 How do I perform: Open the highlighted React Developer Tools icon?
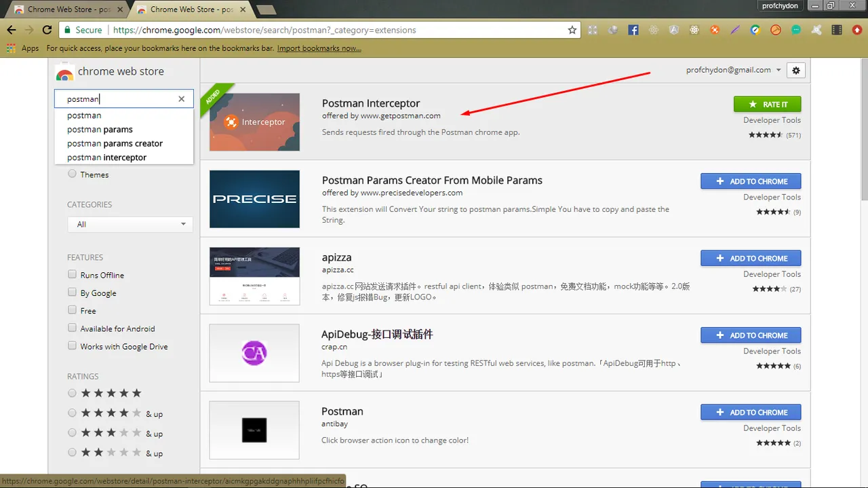coord(694,30)
